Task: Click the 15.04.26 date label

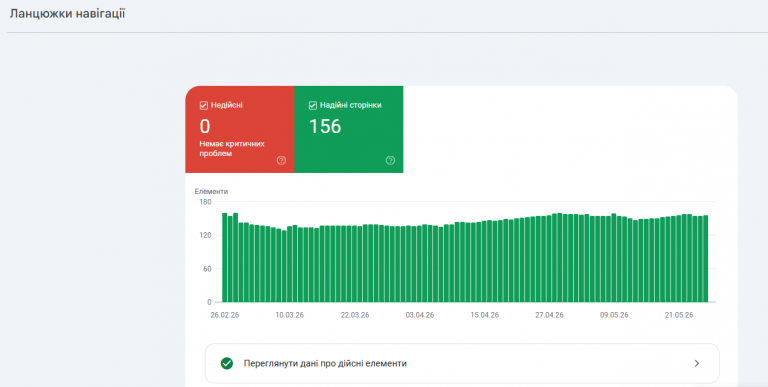Action: coord(485,315)
